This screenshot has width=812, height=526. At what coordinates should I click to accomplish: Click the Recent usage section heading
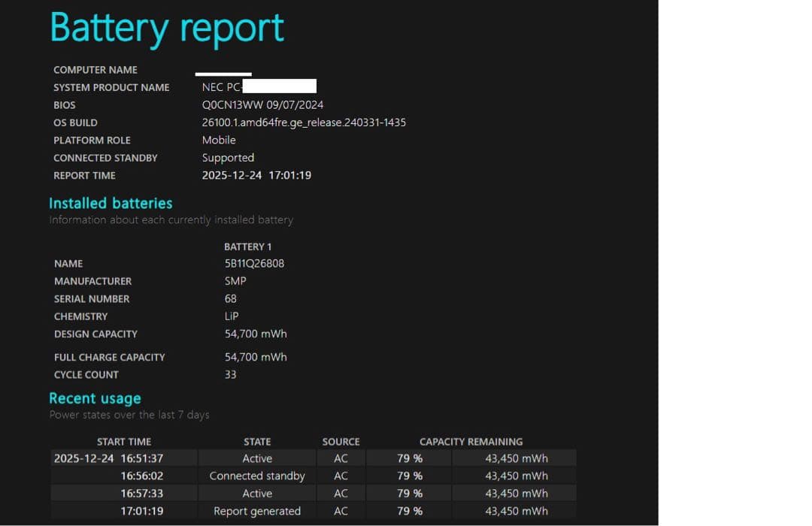95,398
